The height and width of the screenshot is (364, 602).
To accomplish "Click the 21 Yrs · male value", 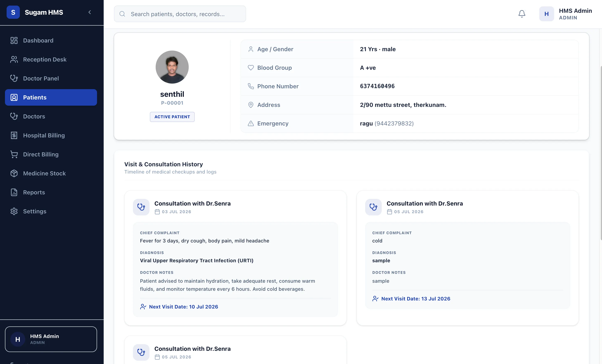I will pyautogui.click(x=377, y=49).
